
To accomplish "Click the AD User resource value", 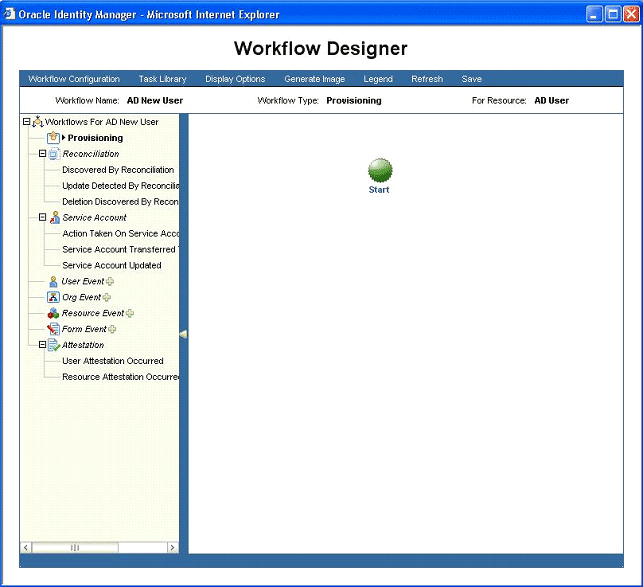I will [x=552, y=100].
